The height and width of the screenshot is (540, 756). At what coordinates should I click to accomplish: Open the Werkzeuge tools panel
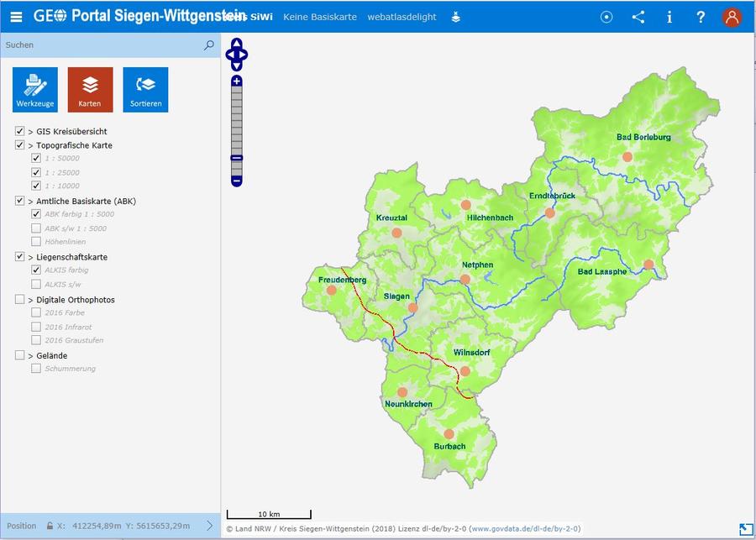34,89
